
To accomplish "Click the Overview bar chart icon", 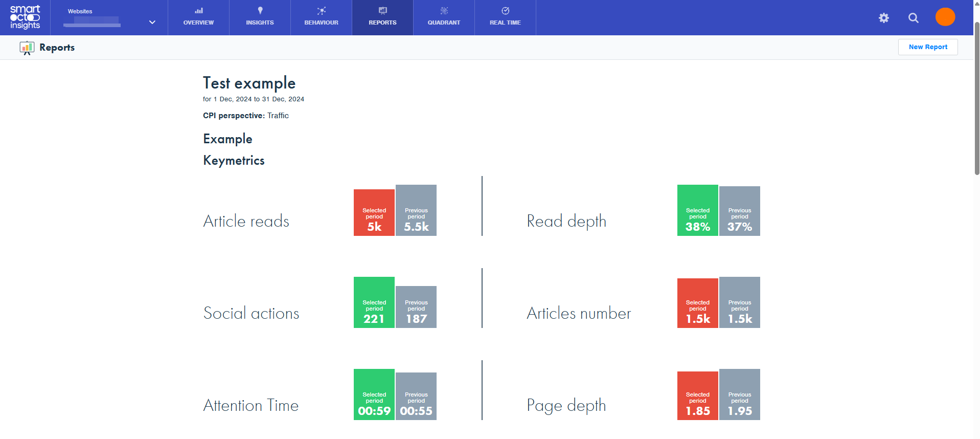I will coord(198,11).
